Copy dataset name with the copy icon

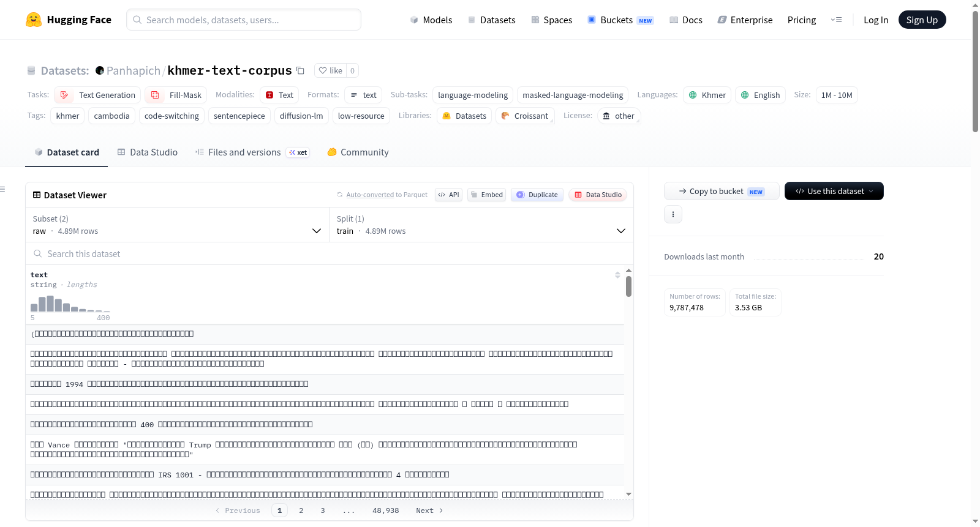[x=300, y=70]
